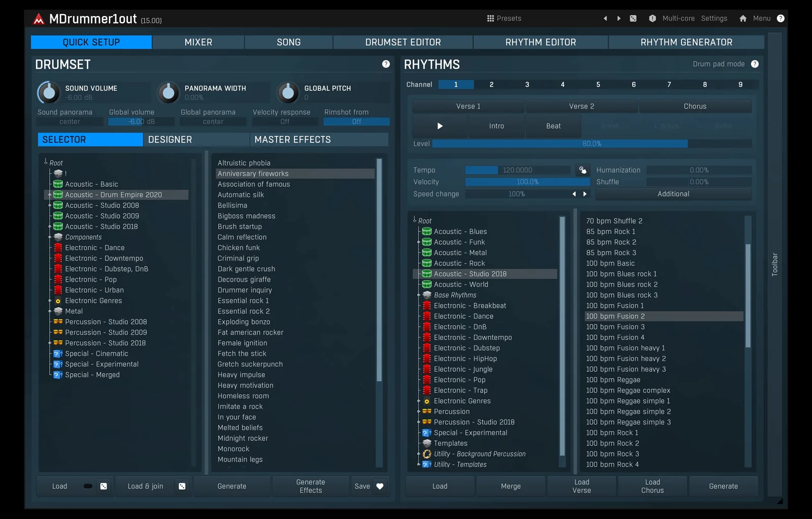This screenshot has width=812, height=519.
Task: Click the rhythm Level slider
Action: point(591,144)
